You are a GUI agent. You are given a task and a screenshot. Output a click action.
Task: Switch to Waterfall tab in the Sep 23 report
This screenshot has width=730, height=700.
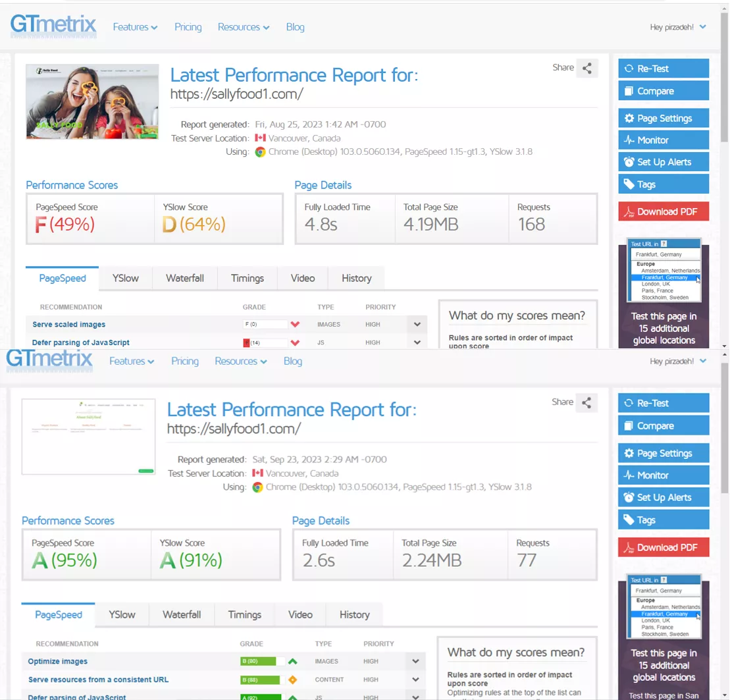pyautogui.click(x=182, y=615)
